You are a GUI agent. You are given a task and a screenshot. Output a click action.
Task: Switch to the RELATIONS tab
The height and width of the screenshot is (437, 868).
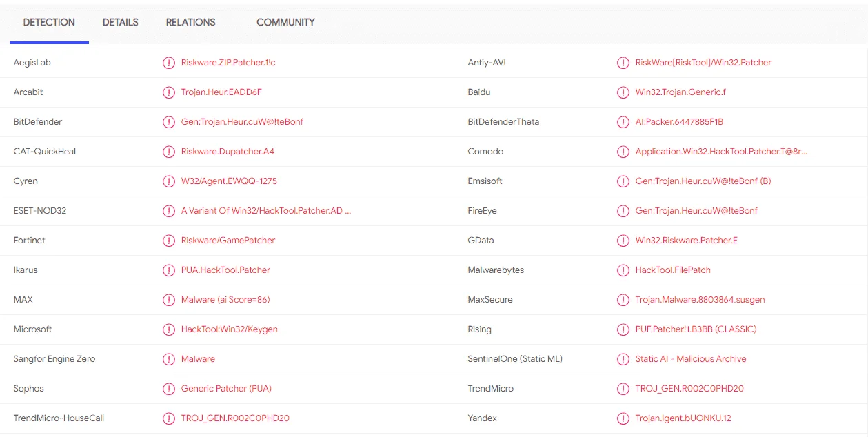[191, 22]
